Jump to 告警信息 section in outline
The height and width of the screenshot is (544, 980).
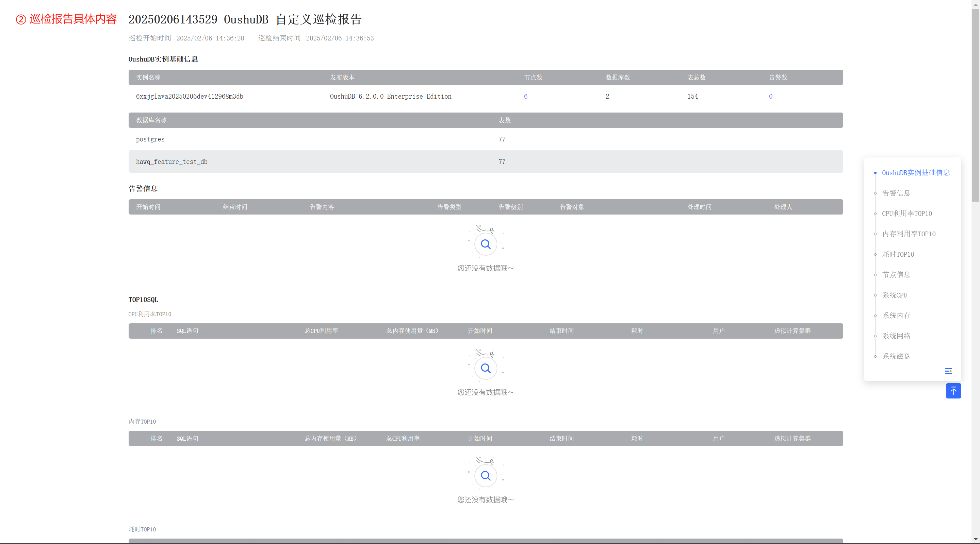[x=896, y=193]
